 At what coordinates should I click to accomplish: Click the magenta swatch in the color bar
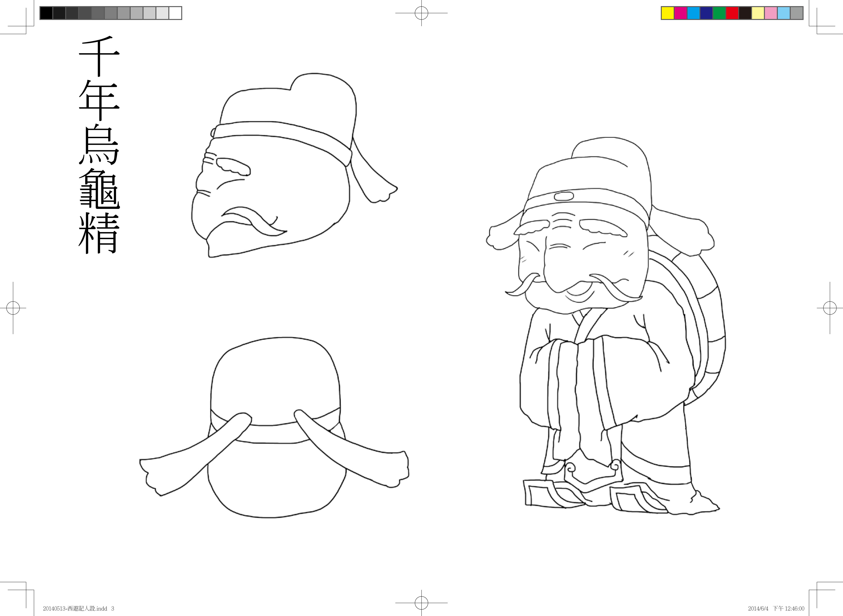(x=681, y=13)
